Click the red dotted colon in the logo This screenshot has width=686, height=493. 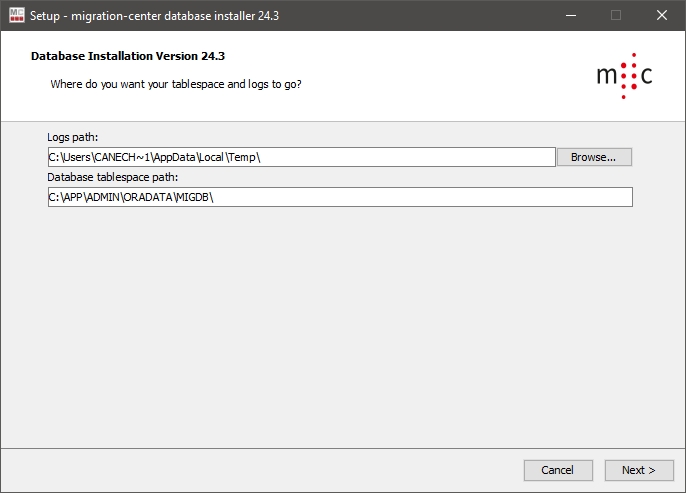coord(624,76)
